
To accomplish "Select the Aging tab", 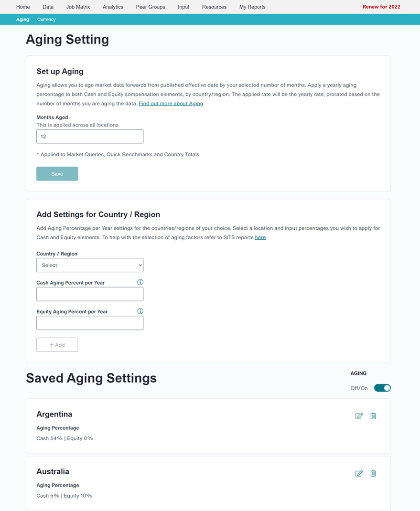I will (x=22, y=19).
